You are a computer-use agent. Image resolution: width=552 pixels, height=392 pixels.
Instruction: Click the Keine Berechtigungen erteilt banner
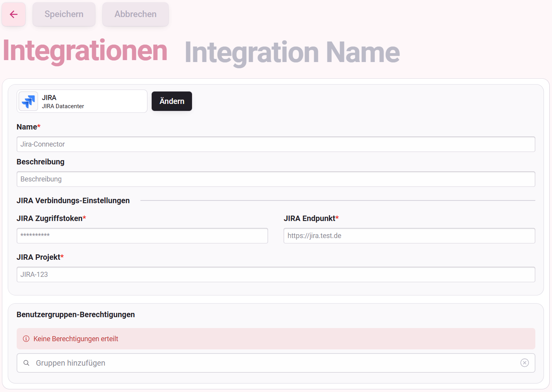coord(275,338)
